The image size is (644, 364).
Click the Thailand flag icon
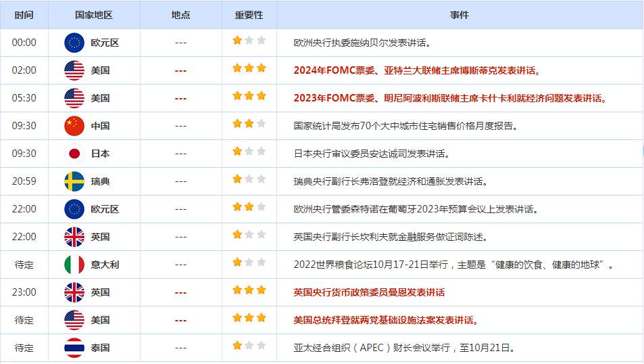click(x=74, y=348)
